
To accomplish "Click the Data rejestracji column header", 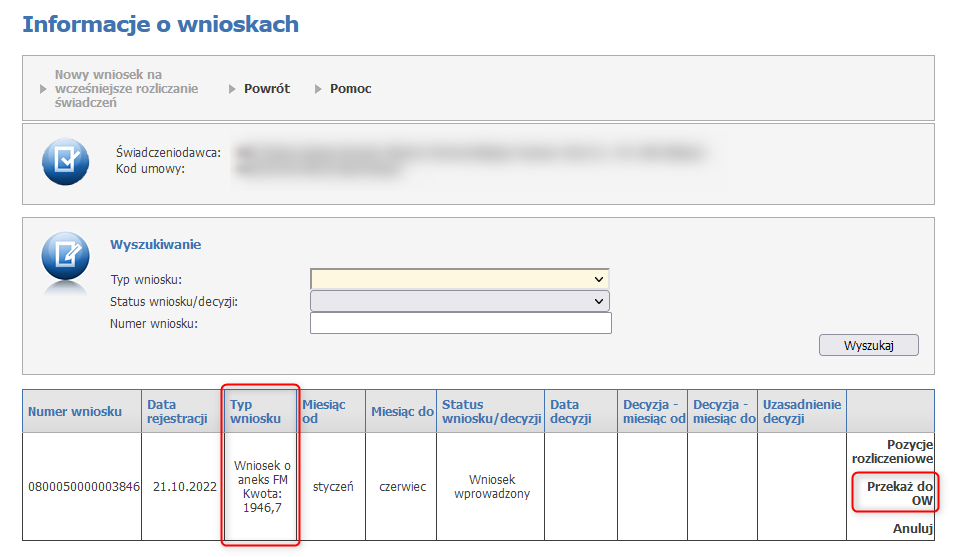I will [177, 411].
